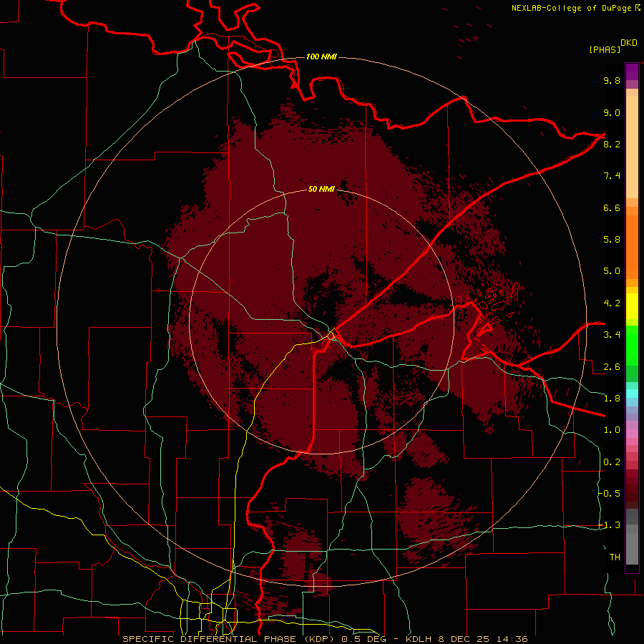The width and height of the screenshot is (644, 644).
Task: Click the 7.4 scale value
Action: click(x=612, y=176)
